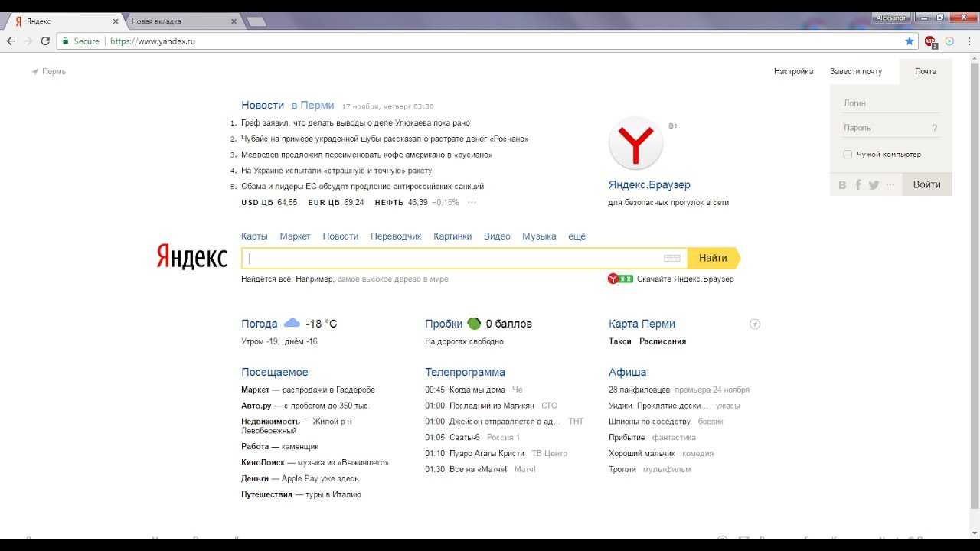The image size is (980, 551).
Task: Expand more services via ещё
Action: [577, 236]
